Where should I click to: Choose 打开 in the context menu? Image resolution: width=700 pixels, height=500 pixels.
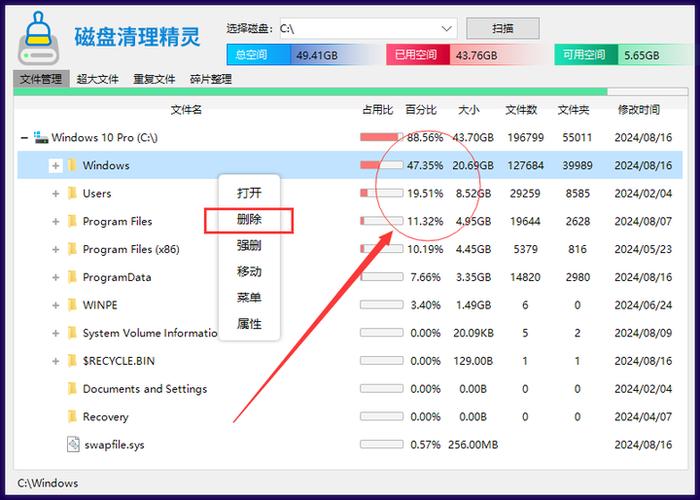click(249, 193)
